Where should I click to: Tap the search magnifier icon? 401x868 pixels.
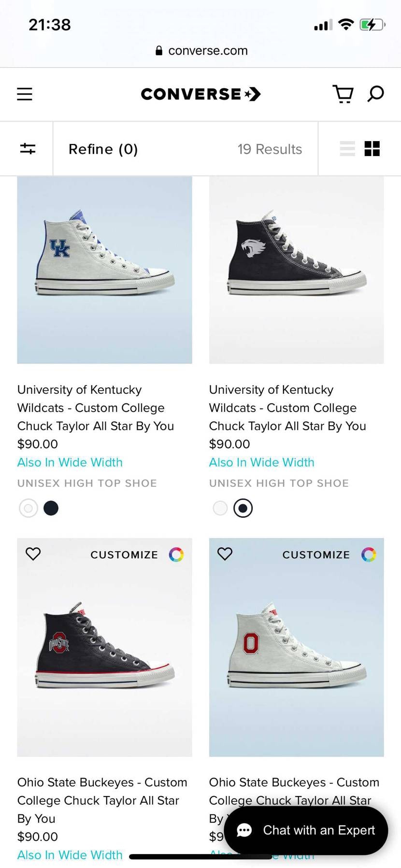(375, 93)
